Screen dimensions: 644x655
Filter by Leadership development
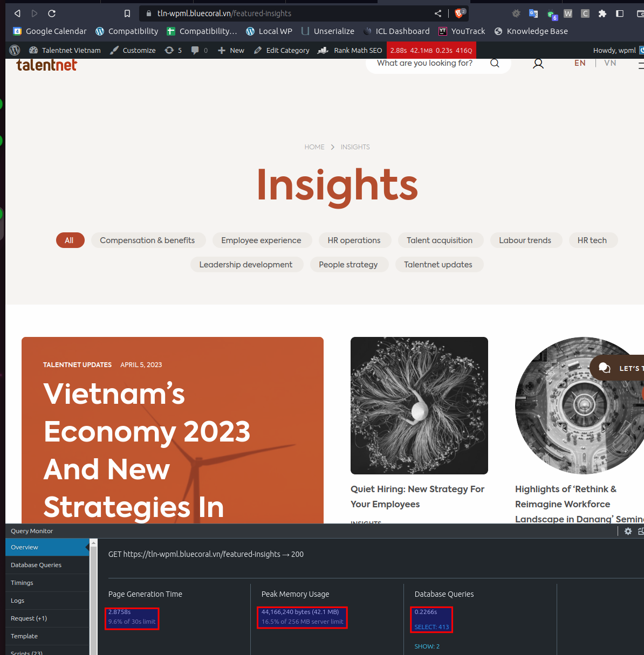(246, 265)
